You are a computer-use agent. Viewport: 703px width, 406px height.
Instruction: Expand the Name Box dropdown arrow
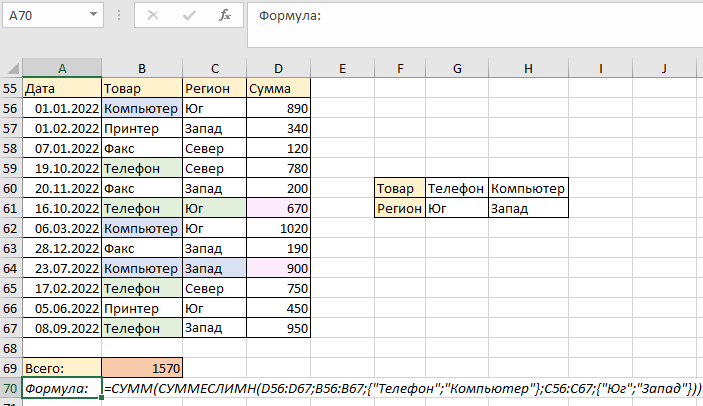click(94, 15)
